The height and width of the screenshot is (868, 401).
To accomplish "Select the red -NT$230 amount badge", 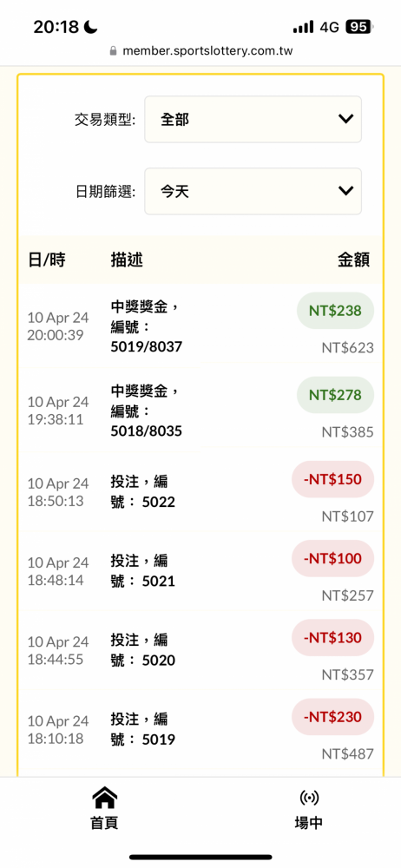I will click(x=333, y=717).
